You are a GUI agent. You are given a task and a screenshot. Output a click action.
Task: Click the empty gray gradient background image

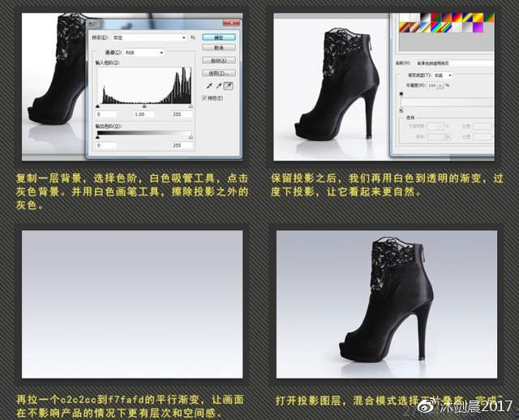[x=132, y=305]
